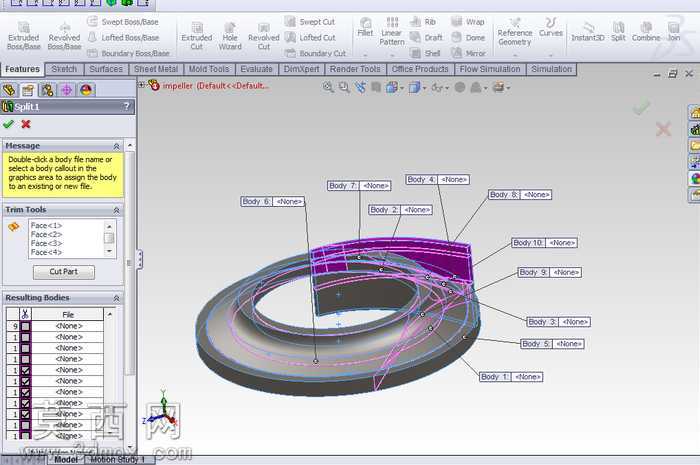This screenshot has width=700, height=465.
Task: Accept Split1 with green checkmark
Action: coord(8,124)
